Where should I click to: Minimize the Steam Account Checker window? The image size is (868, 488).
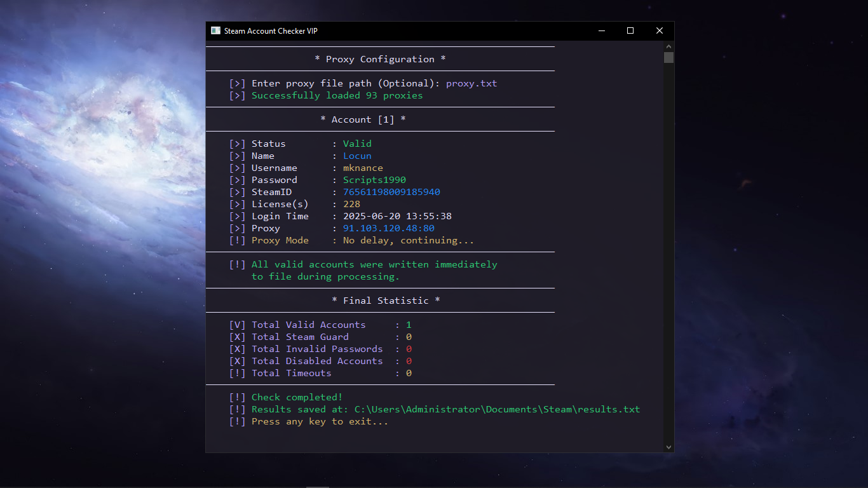[601, 30]
